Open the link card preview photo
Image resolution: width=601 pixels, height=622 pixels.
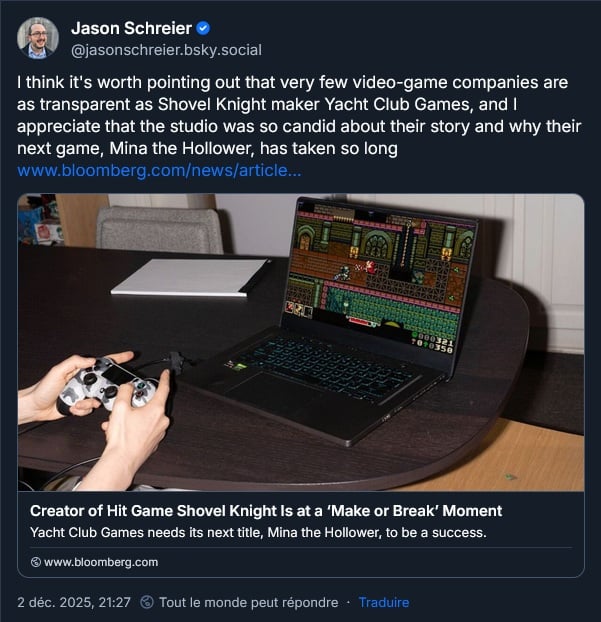pyautogui.click(x=301, y=342)
